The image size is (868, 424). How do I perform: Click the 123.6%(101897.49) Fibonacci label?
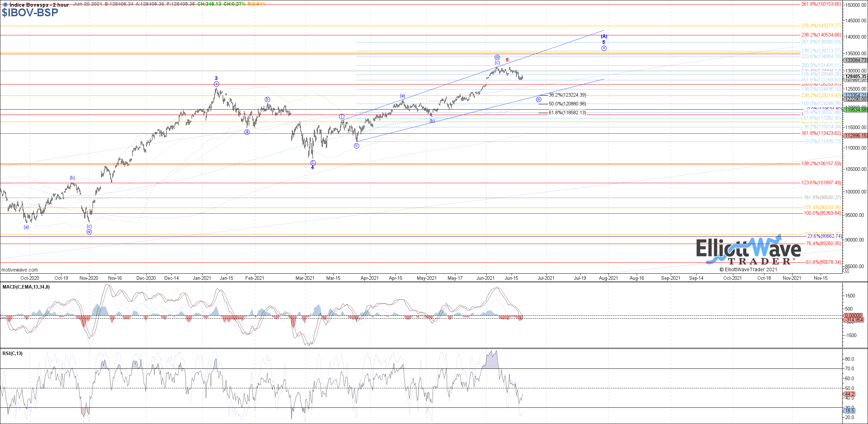tap(821, 183)
